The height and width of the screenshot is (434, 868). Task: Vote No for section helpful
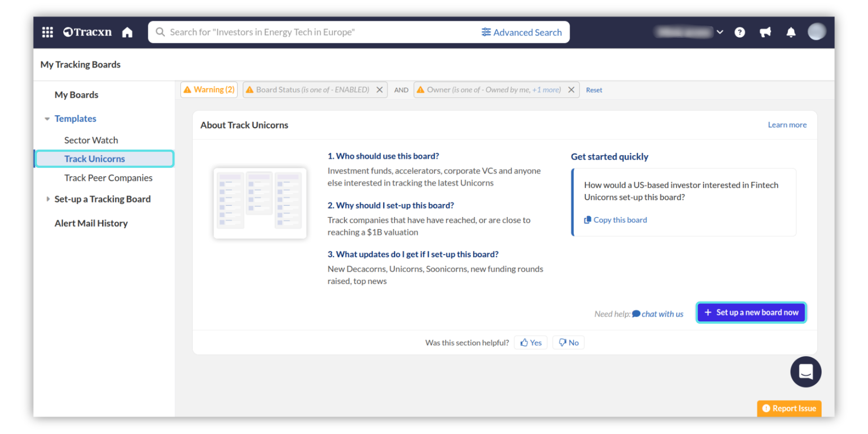[569, 343]
